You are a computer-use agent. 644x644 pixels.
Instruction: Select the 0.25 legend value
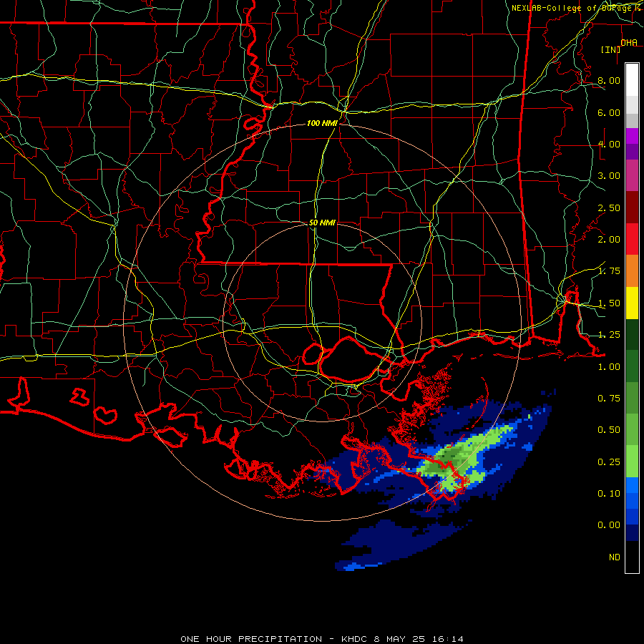tap(609, 462)
